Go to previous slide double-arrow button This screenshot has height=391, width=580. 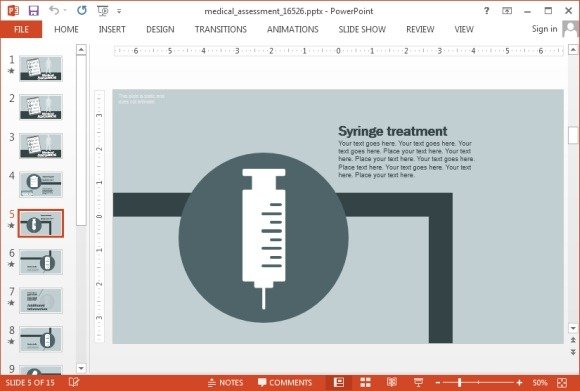pos(573,340)
